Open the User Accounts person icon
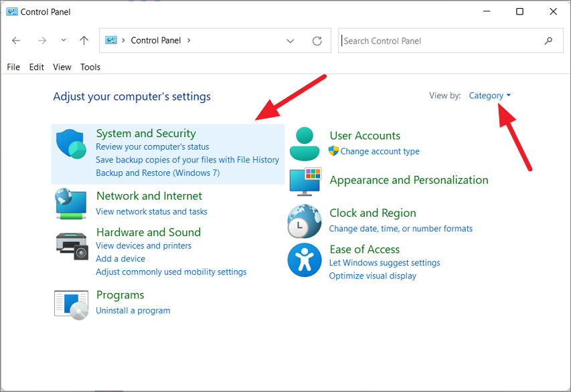571x392 pixels. tap(305, 144)
